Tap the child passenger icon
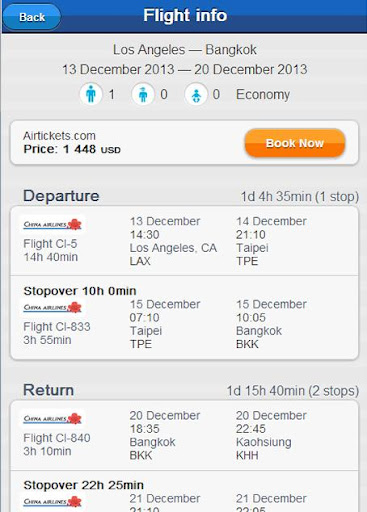 point(143,95)
